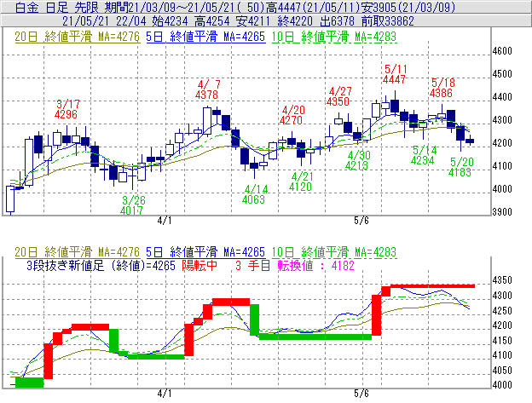Select the 4/14 4063 low annotation
Viewport: 532px width, 403px height.
tap(254, 194)
